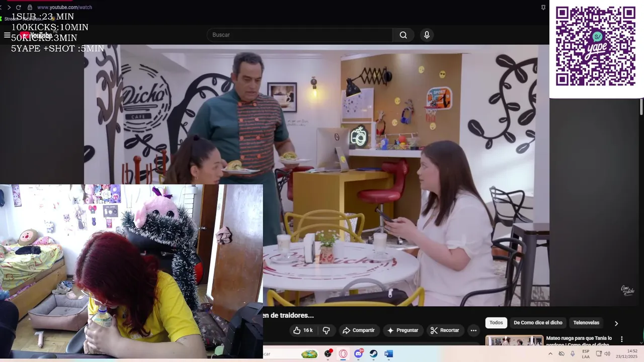Open the network status tray icon
The width and height of the screenshot is (644, 362).
click(x=599, y=354)
